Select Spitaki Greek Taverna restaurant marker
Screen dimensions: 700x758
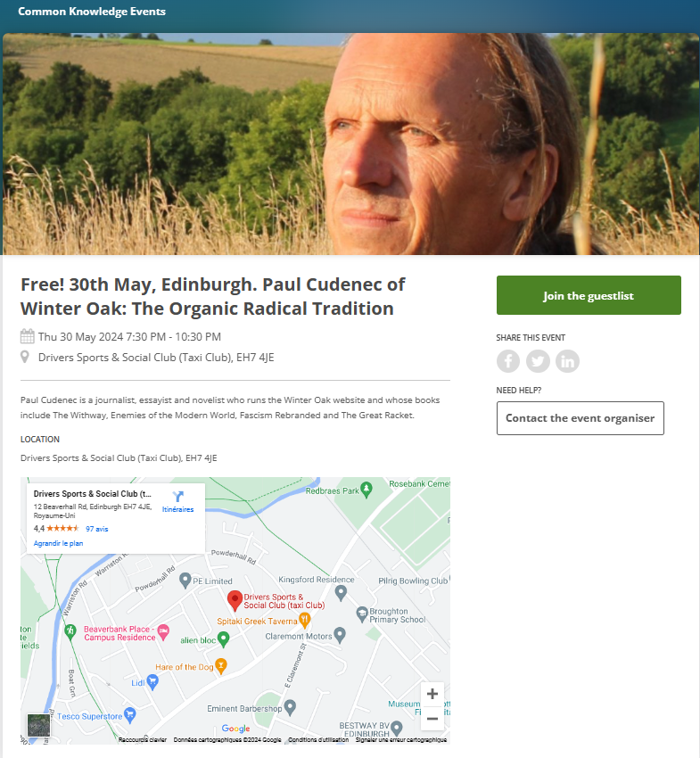click(x=304, y=619)
